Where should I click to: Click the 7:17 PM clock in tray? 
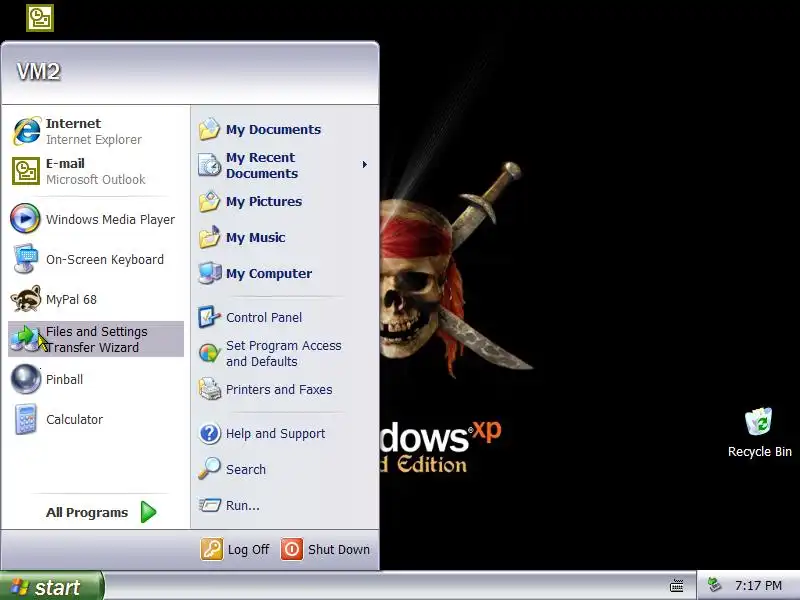tap(758, 586)
